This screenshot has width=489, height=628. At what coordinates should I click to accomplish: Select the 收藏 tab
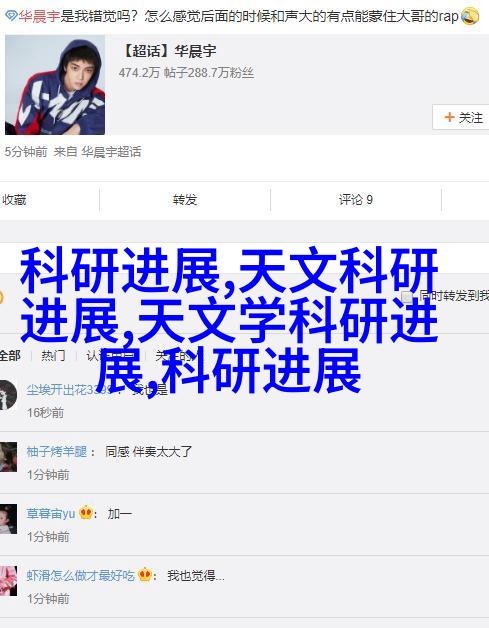14,199
